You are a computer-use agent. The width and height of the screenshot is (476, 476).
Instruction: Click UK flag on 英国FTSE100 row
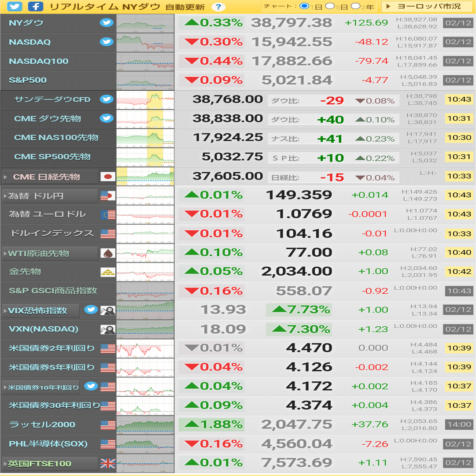point(108,464)
